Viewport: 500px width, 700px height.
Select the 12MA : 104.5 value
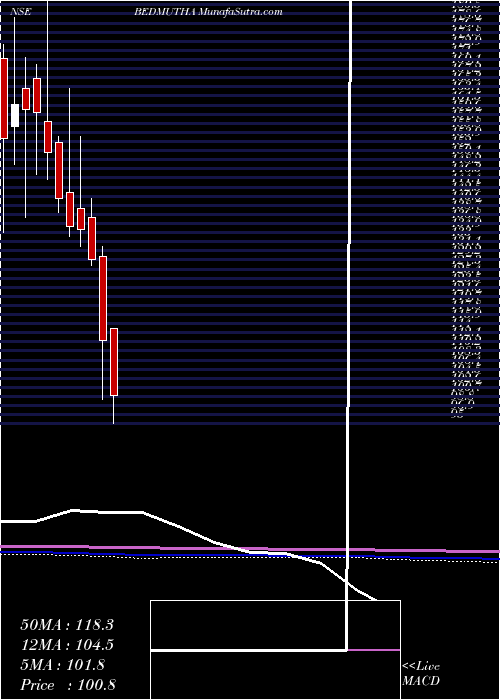tap(67, 645)
